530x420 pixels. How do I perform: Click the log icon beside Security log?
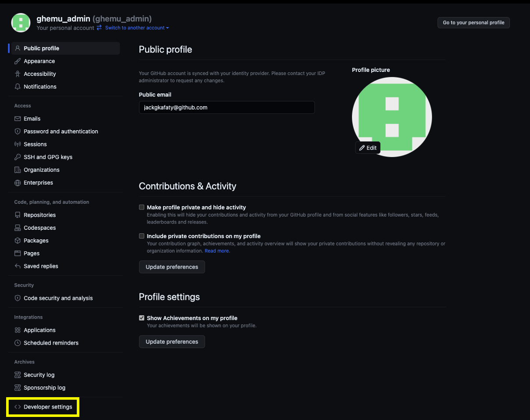coord(18,374)
